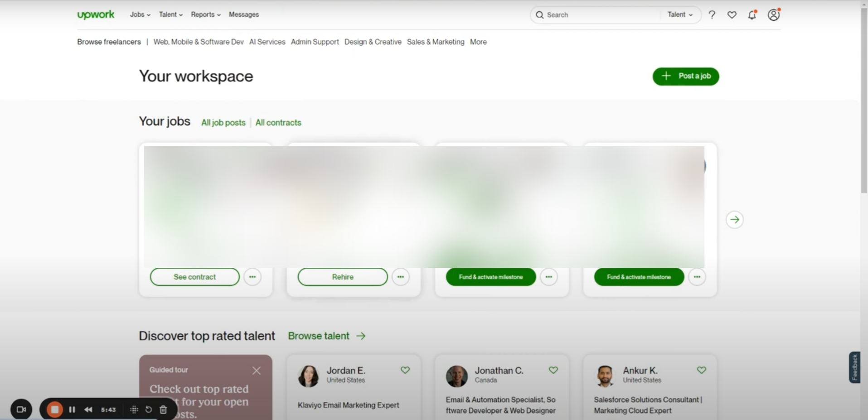Open options menu beside See contract
This screenshot has width=868, height=420.
tap(252, 277)
